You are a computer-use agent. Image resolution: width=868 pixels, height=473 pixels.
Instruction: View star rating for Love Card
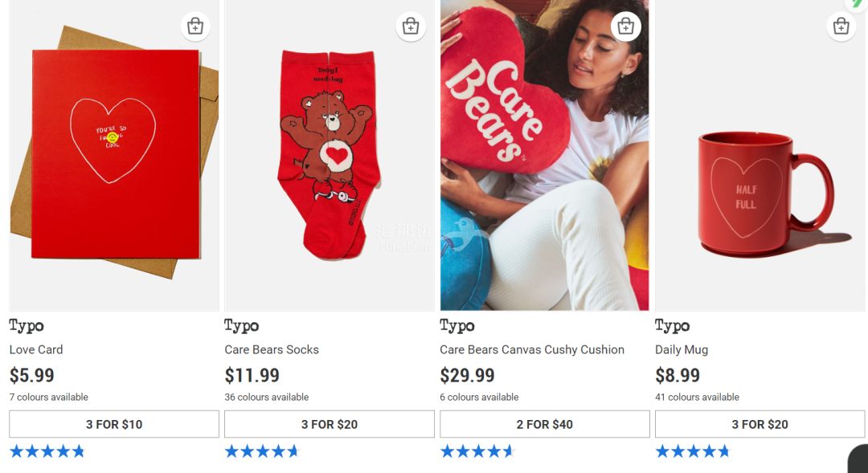(x=47, y=451)
